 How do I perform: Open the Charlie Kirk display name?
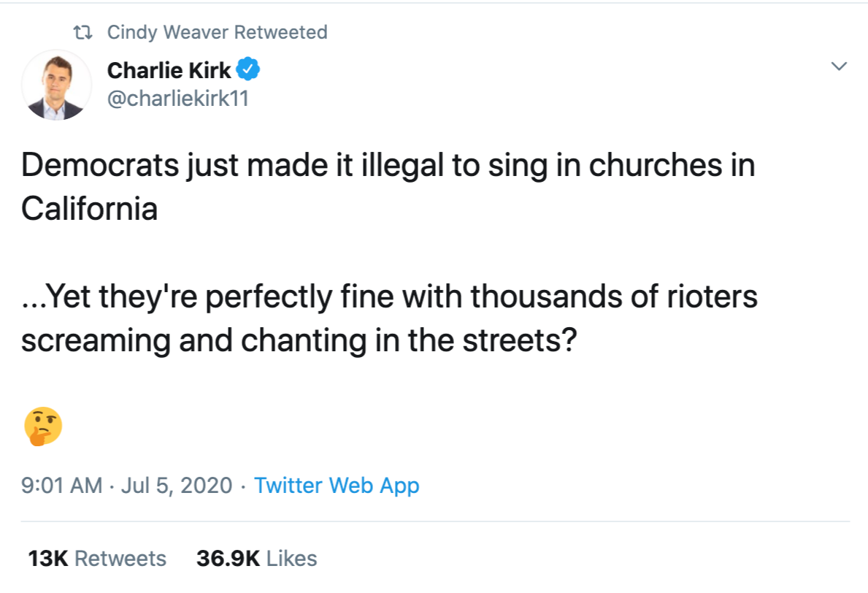tap(169, 71)
